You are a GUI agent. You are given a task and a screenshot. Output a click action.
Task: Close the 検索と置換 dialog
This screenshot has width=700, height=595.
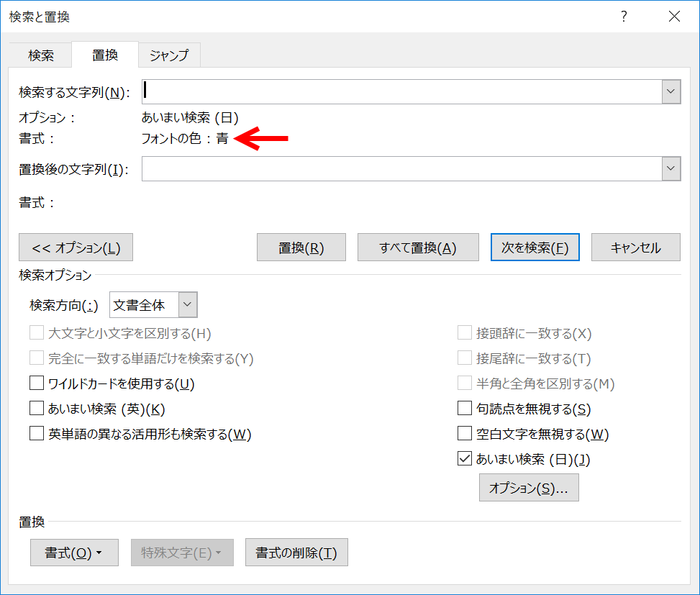673,17
